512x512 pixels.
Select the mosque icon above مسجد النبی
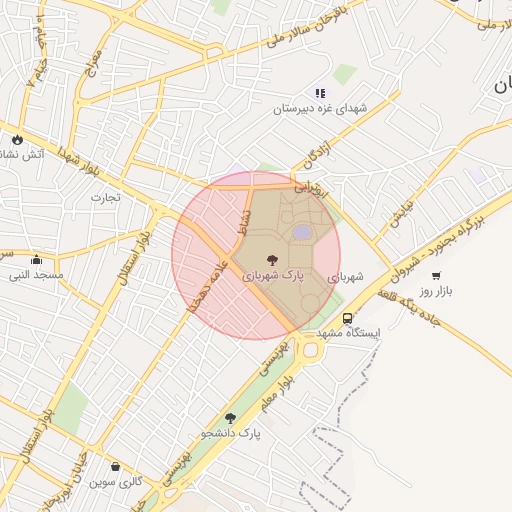pos(36,260)
